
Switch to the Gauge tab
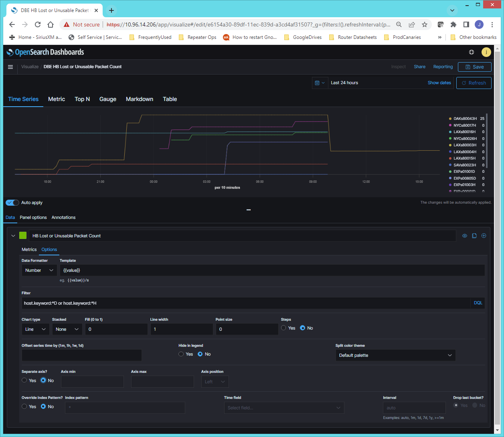108,99
